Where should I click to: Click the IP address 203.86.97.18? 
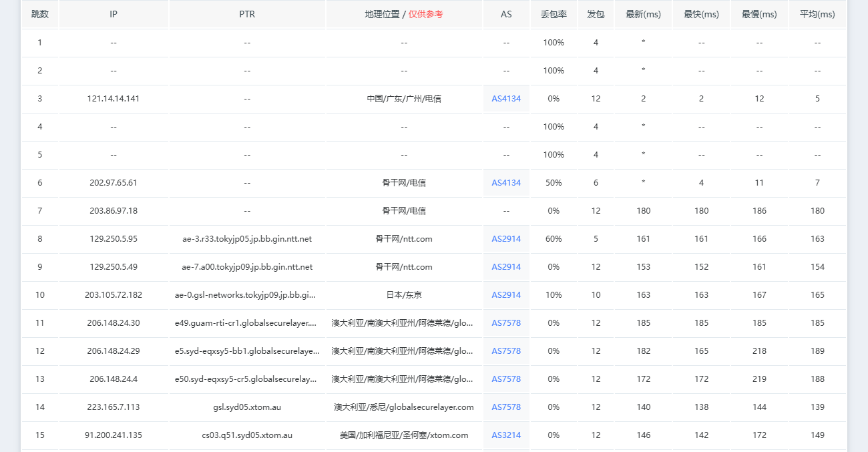click(x=114, y=211)
